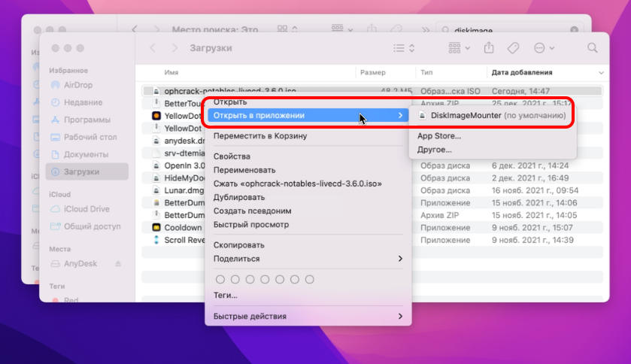Open the grouping dropdown in rear window toolbar
Image resolution: width=631 pixels, height=364 pixels.
341,29
